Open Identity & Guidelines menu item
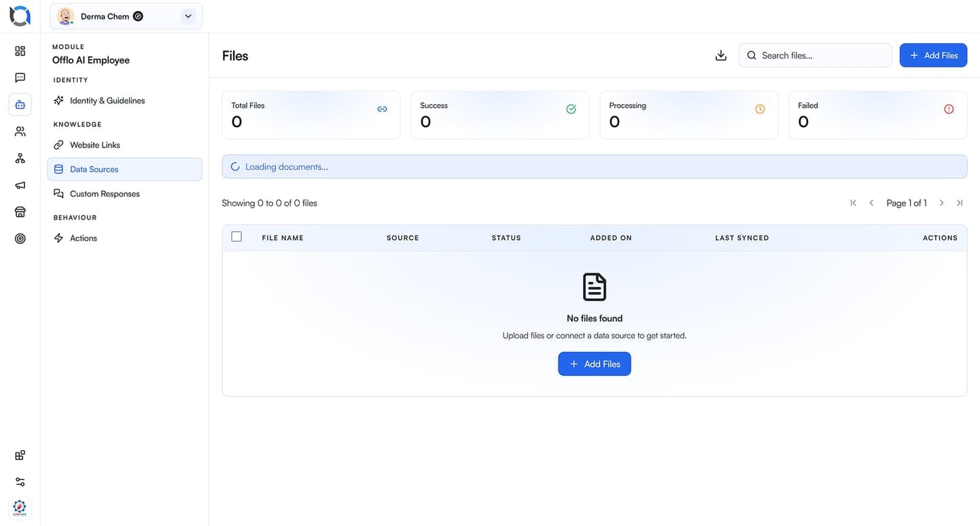The image size is (980, 526). [124, 101]
